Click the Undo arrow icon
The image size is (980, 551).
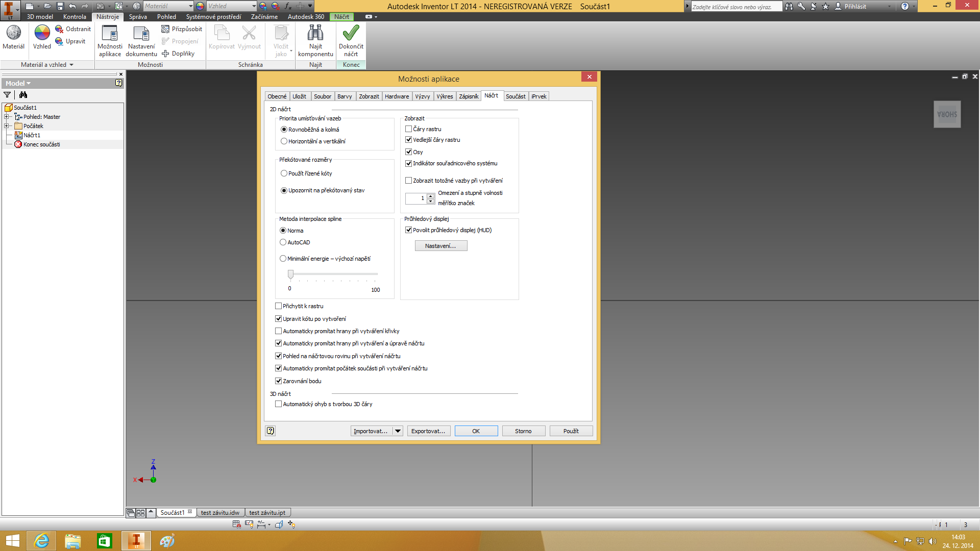pos(72,6)
